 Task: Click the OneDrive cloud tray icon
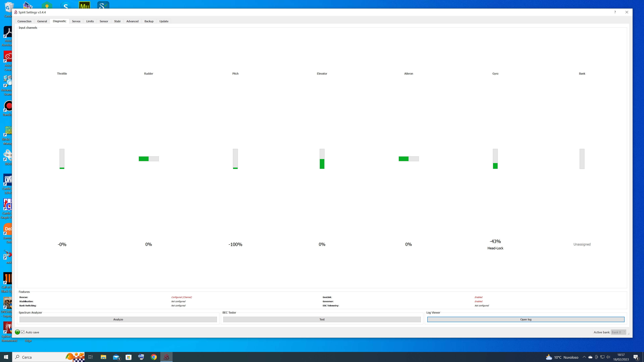(x=590, y=357)
